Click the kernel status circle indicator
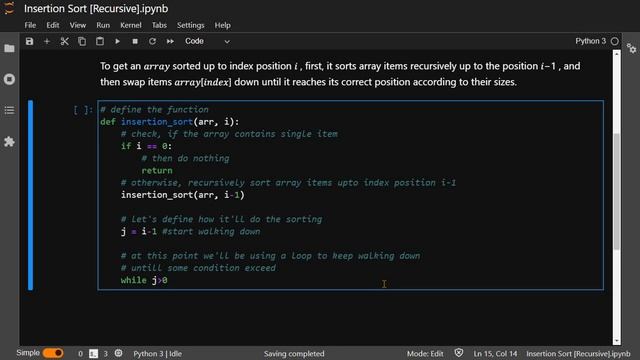640x360 pixels. click(x=615, y=41)
